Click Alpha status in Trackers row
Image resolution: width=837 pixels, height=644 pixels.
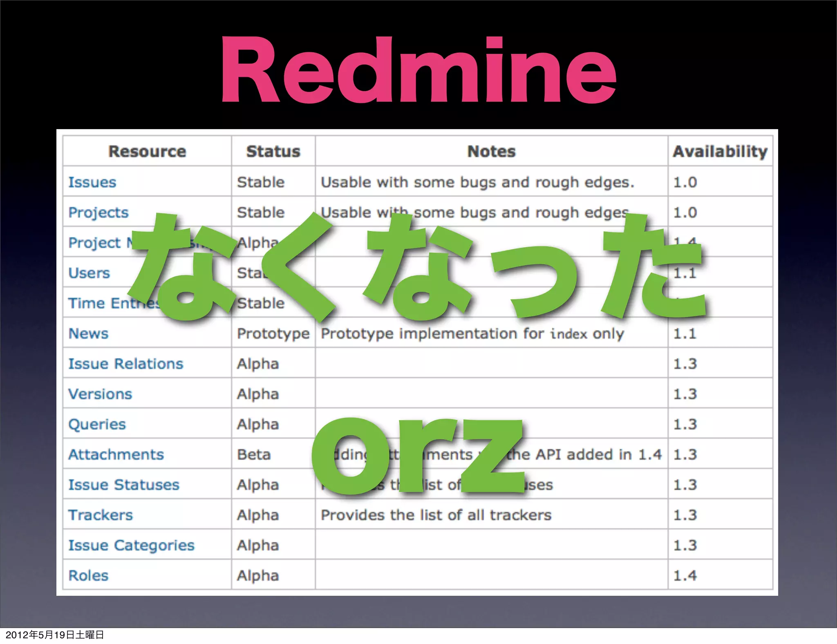(258, 515)
